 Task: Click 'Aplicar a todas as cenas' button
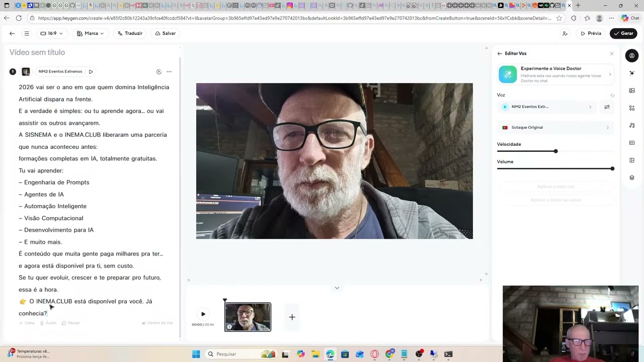coord(555,200)
